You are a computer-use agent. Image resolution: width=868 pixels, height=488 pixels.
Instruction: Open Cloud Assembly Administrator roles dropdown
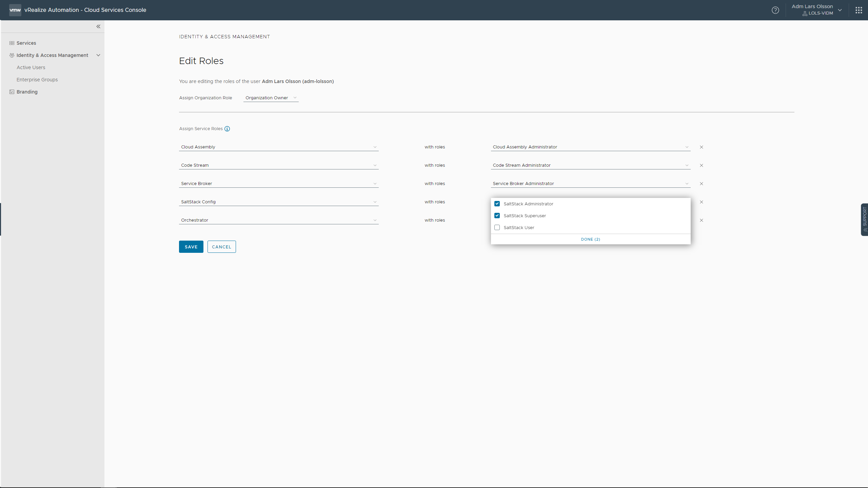pos(591,147)
